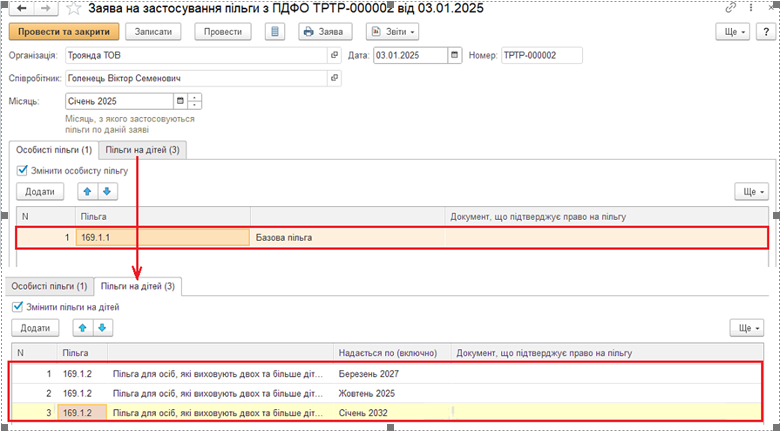Toggle the Змінити особисту пільгу checkbox
This screenshot has height=432, width=781.
(x=23, y=170)
